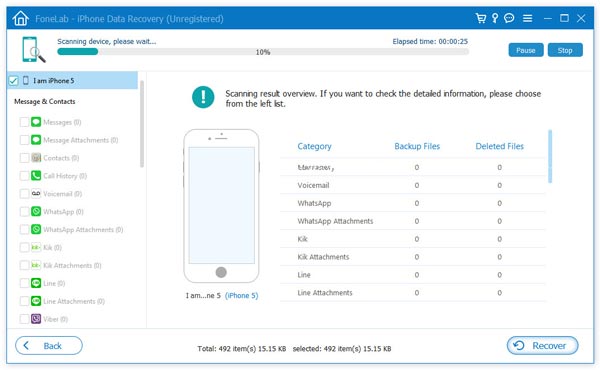The height and width of the screenshot is (370, 600).
Task: Click the Contacts icon in sidebar
Action: 36,158
